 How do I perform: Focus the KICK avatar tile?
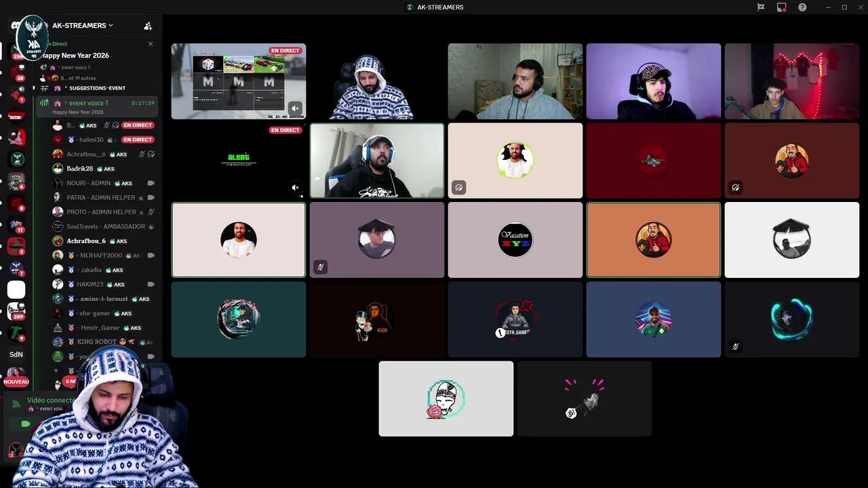click(377, 319)
